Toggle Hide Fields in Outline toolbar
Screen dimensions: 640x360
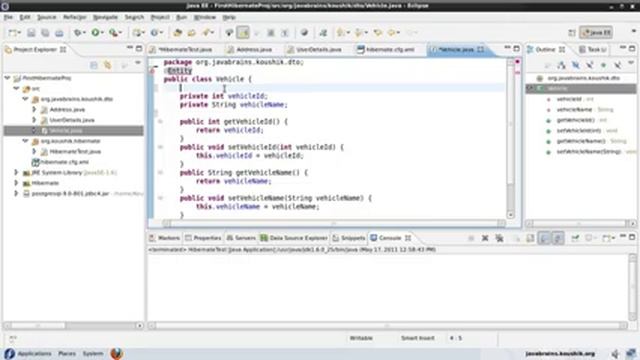point(576,65)
